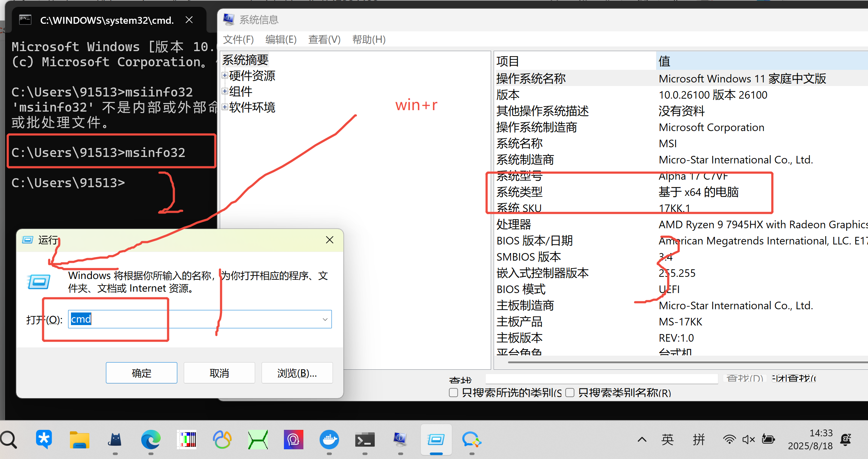Open Microsoft Edge from the taskbar
This screenshot has width=868, height=459.
[151, 440]
